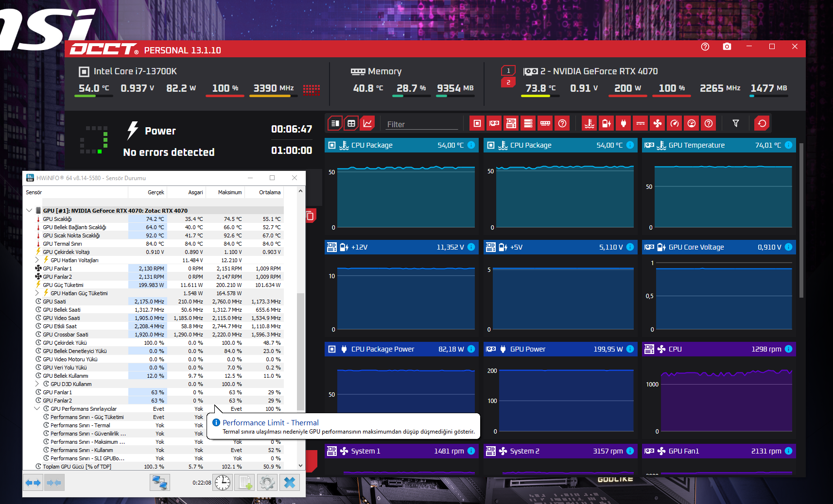
Task: Toggle the graphics card source filter
Action: click(x=494, y=123)
